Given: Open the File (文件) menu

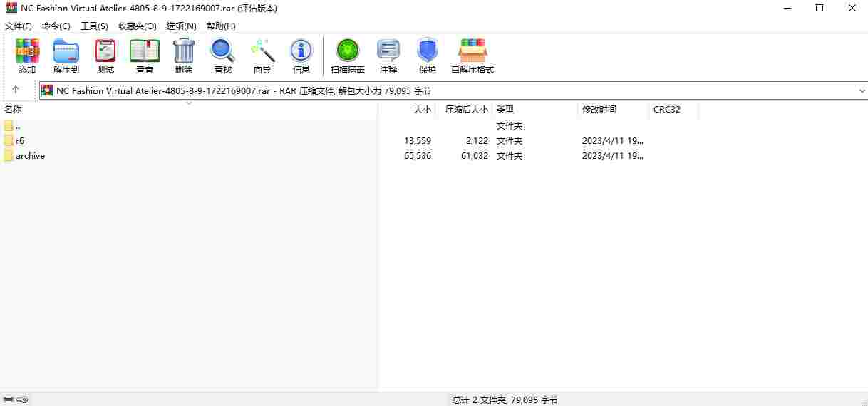Looking at the screenshot, I should [x=19, y=26].
